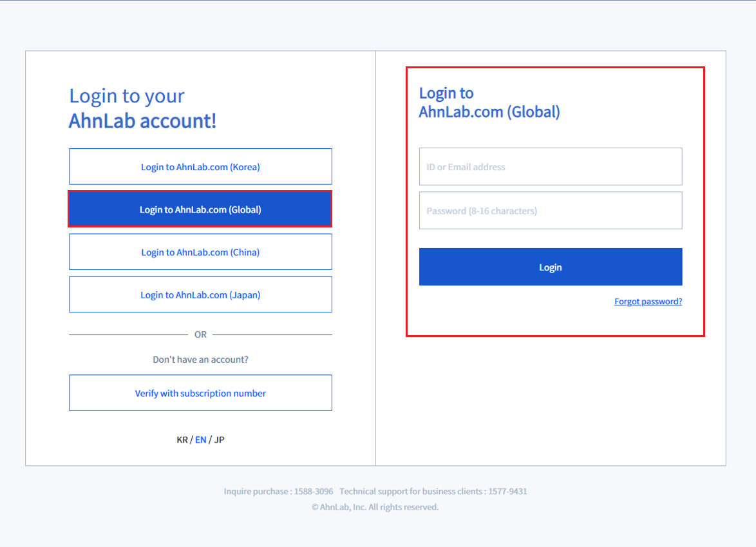Click the Inquire purchase phone number
This screenshot has width=756, height=547.
pyautogui.click(x=314, y=492)
